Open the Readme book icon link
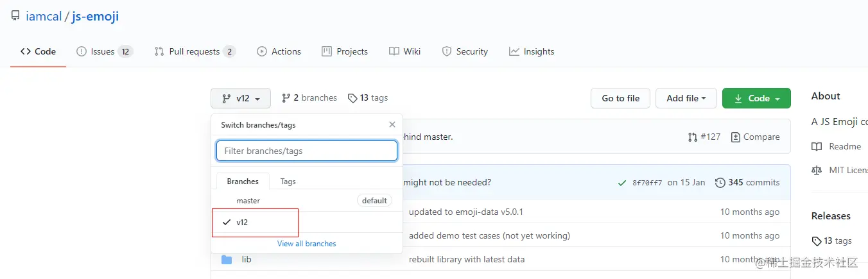868x279 pixels. point(817,147)
